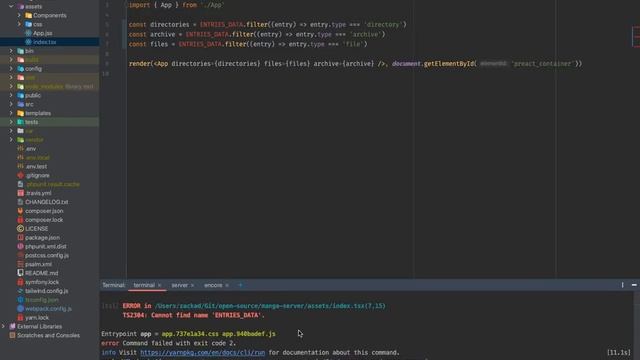Click the postcss.config.js file icon
Screen dimensions: 640x360
click(20, 256)
